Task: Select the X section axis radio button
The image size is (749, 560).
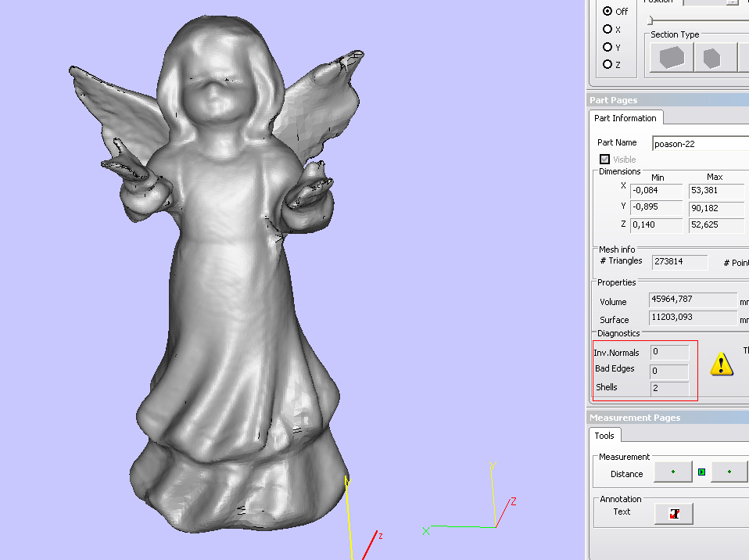Action: click(607, 30)
